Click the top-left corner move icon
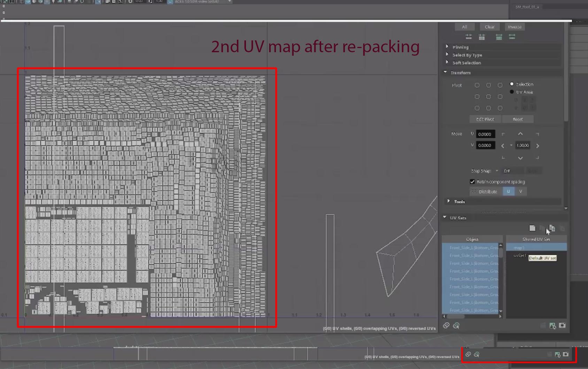Viewport: 588px width, 369px height. point(503,134)
